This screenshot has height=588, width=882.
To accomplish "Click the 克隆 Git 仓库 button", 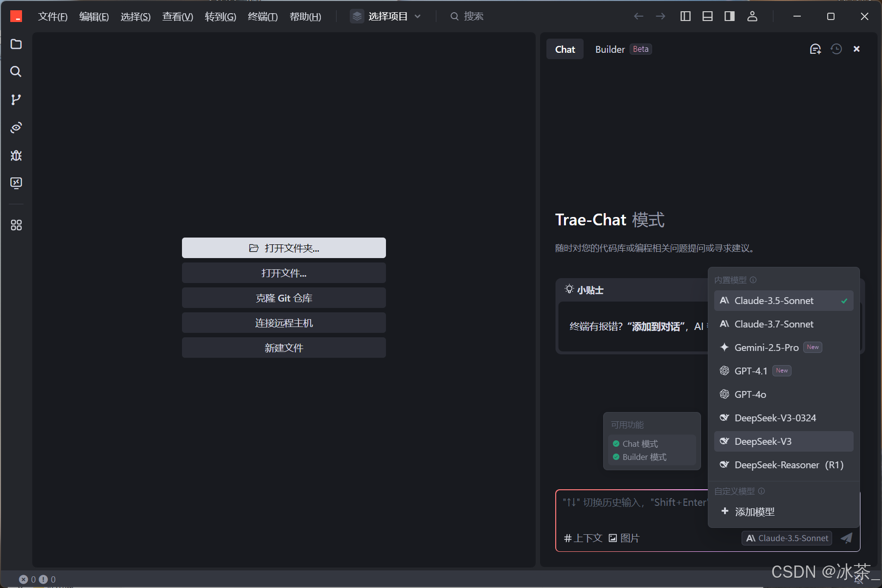I will tap(284, 298).
